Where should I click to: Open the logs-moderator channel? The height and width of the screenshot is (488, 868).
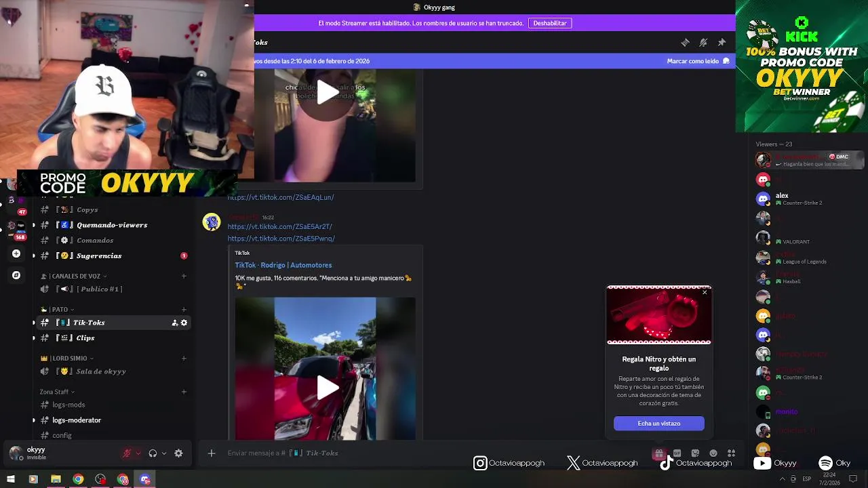(112, 420)
